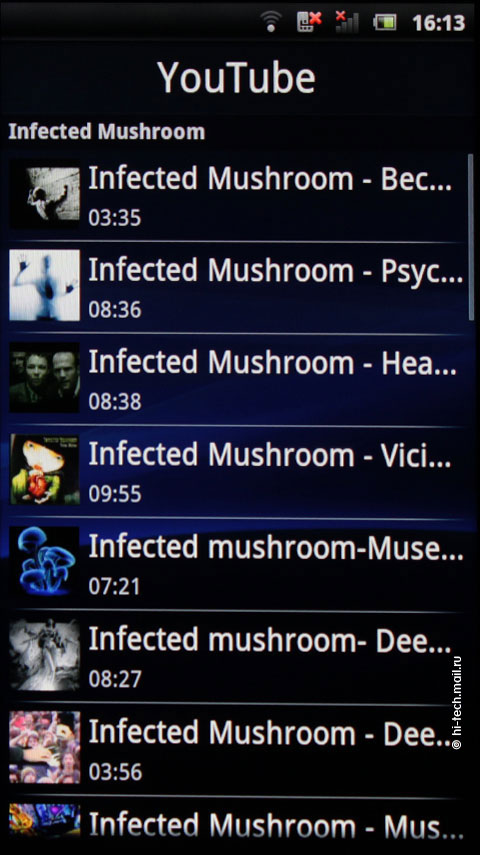Tap the crowd thumbnail of 03:56 video
Screen dimensions: 480x855
pos(45,747)
